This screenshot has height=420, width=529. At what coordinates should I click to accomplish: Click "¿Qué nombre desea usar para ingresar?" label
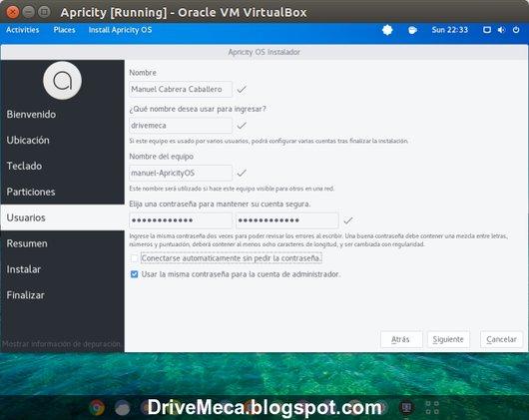click(198, 109)
